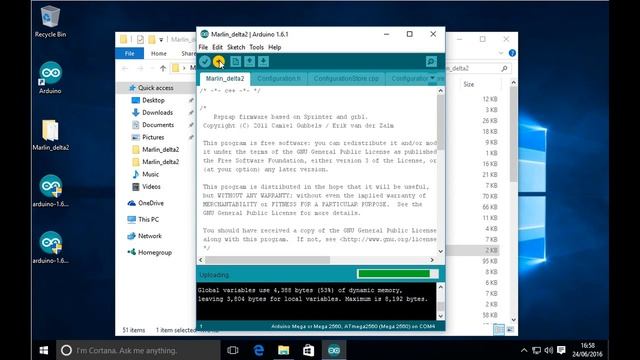The height and width of the screenshot is (360, 640).
Task: Click the editor horizontal scrollbar thumb
Action: tap(267, 260)
